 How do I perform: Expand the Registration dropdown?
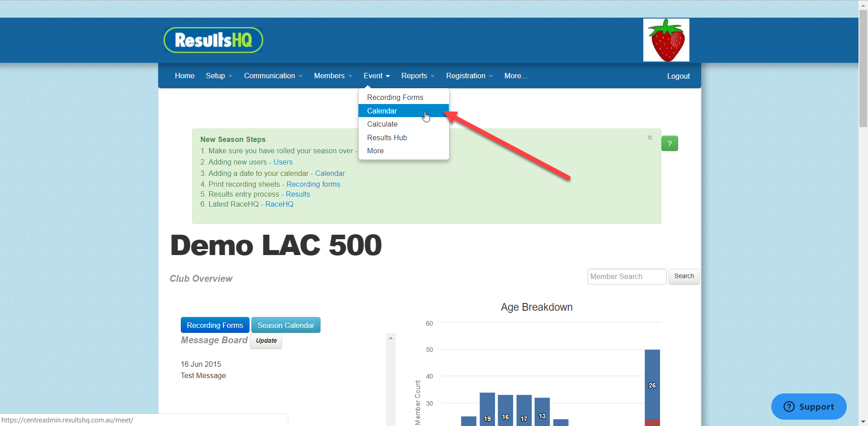click(x=468, y=76)
